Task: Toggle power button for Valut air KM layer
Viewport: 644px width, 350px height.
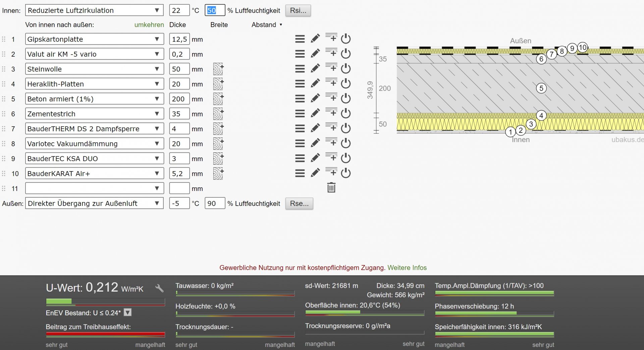Action: (x=345, y=54)
